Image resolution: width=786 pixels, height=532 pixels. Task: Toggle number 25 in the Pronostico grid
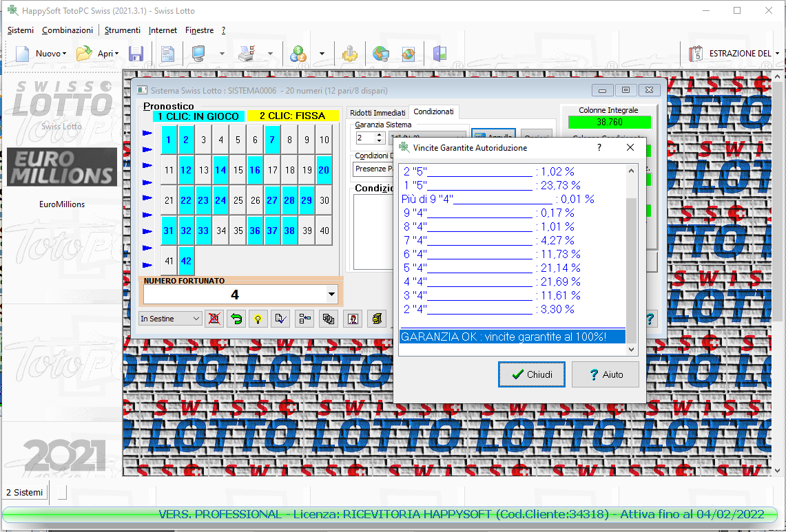tap(238, 200)
